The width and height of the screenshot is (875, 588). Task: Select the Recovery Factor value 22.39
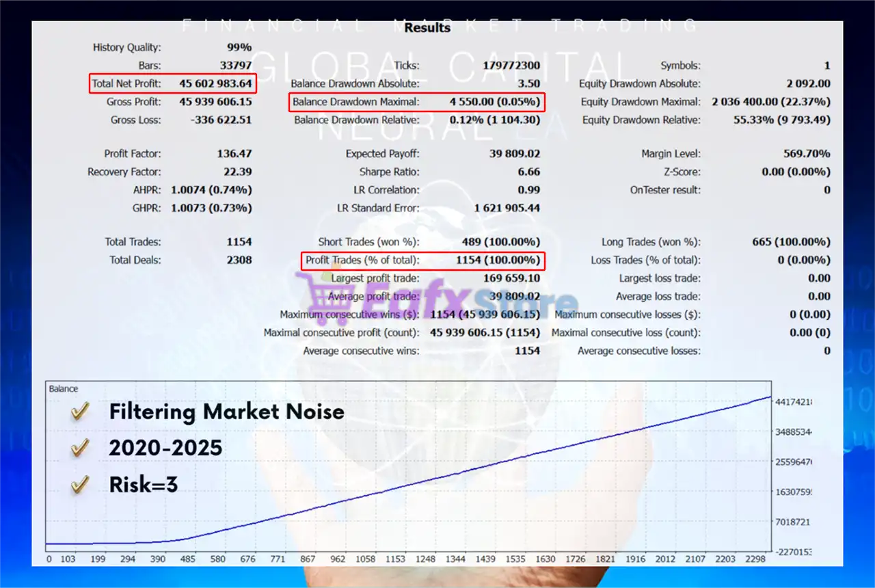coord(237,172)
